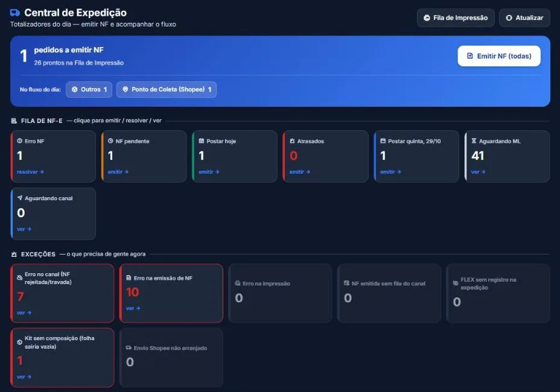560x392 pixels.
Task: Click the Postar quinta, 29/10 calendar icon
Action: 383,141
